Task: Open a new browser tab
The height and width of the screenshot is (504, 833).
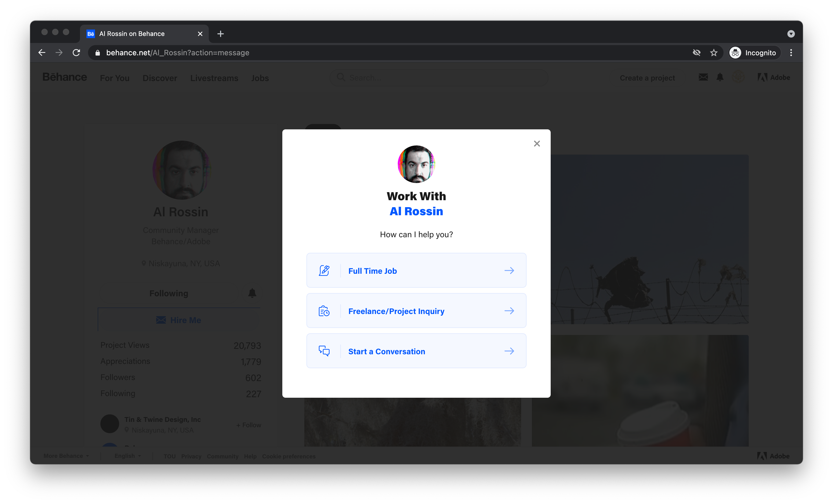Action: click(x=220, y=34)
